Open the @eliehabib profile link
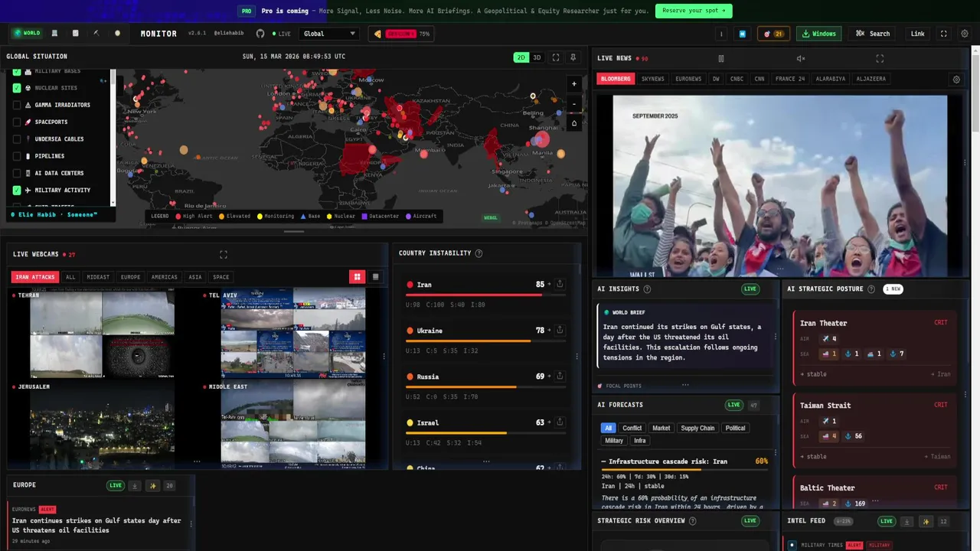980x551 pixels. (x=229, y=34)
